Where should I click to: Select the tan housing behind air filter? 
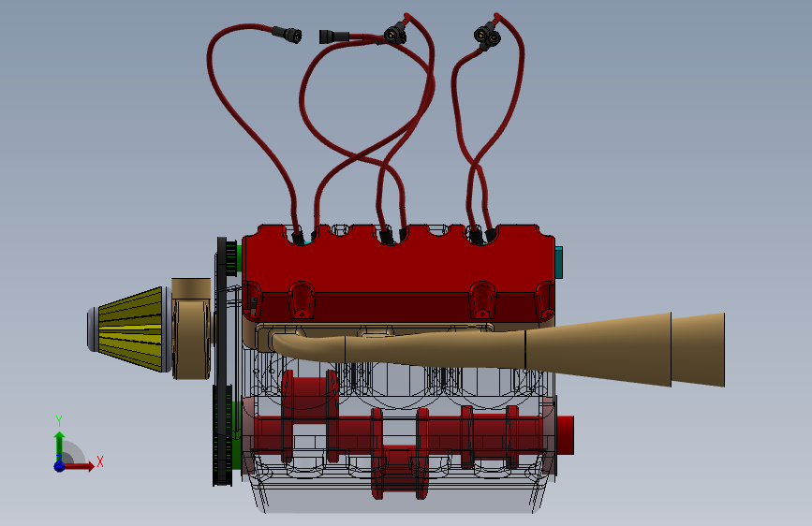coord(192,329)
